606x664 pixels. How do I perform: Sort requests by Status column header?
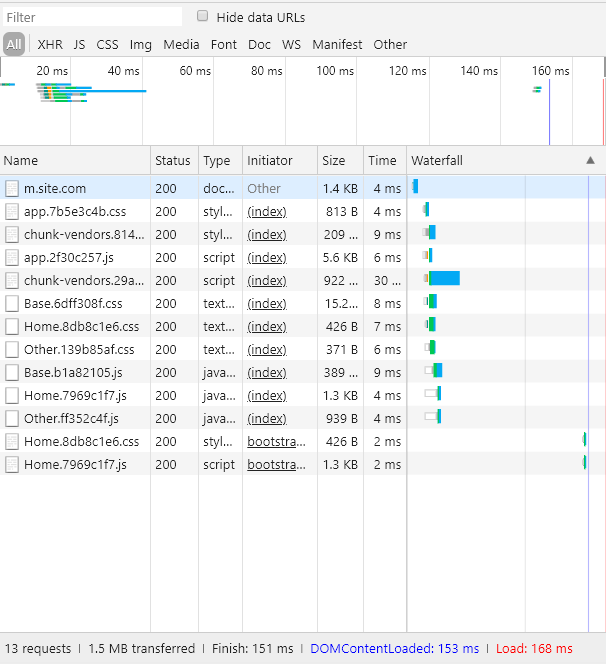[172, 160]
